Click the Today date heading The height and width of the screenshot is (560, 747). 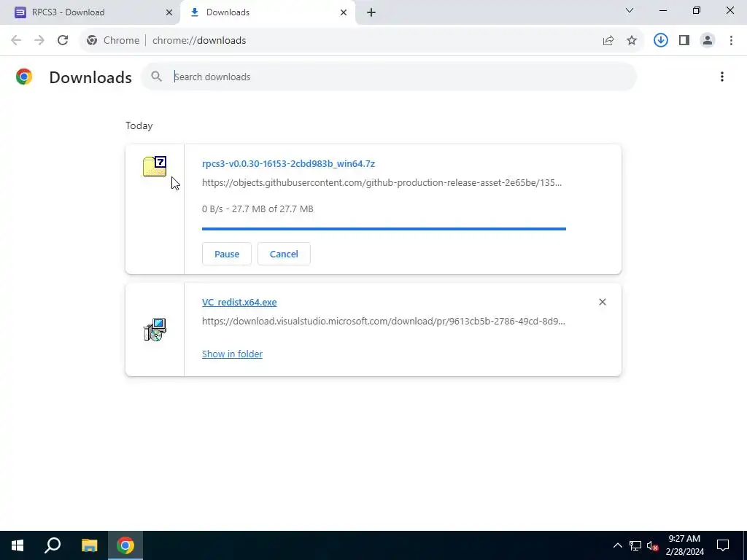[x=139, y=125]
